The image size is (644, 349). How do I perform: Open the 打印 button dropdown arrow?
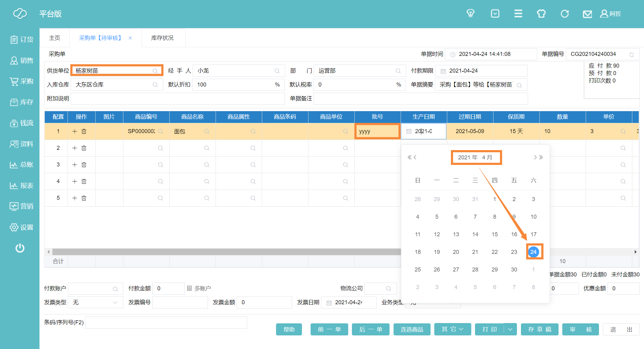point(510,329)
